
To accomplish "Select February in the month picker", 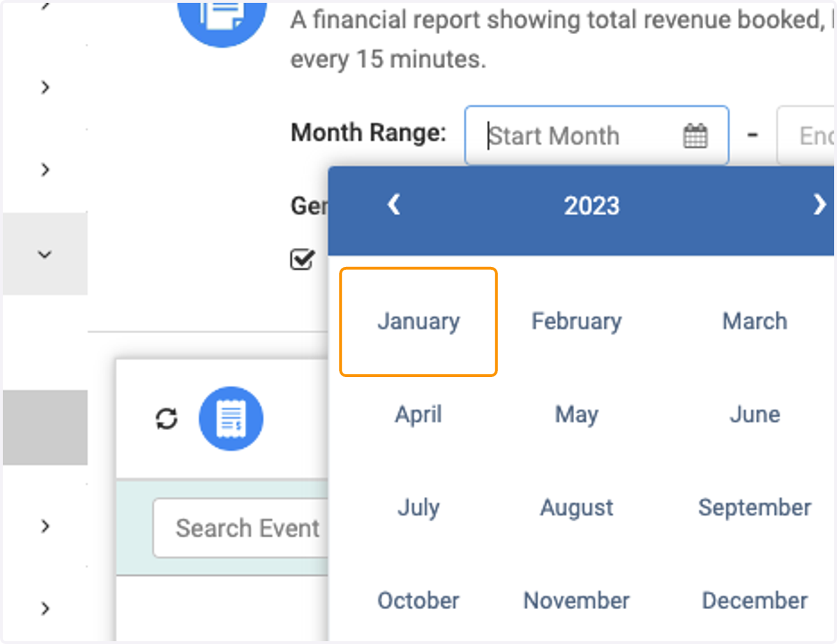I will [576, 321].
